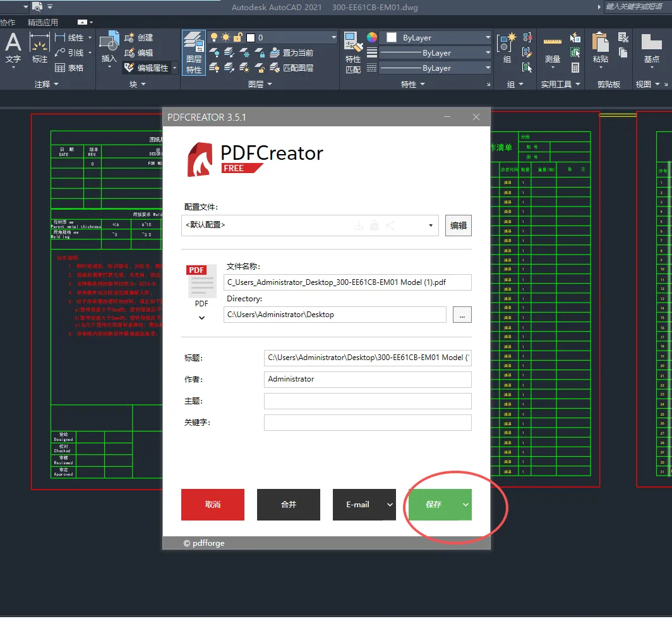
Task: Click the ungroup icon in 组 panel
Action: coord(527,38)
